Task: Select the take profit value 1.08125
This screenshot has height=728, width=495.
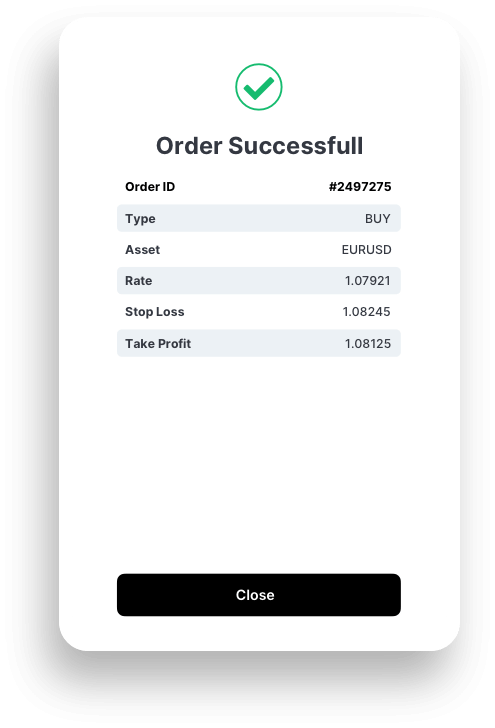Action: tap(367, 344)
